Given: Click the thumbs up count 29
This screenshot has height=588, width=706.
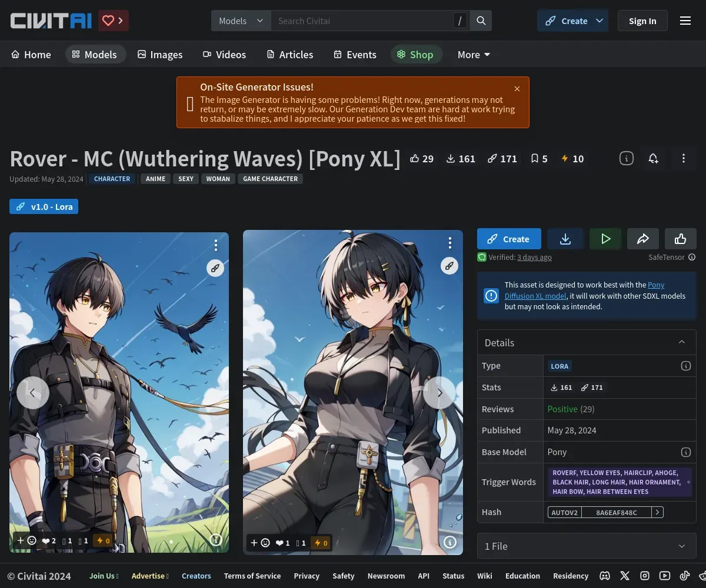Looking at the screenshot, I should pyautogui.click(x=422, y=159).
